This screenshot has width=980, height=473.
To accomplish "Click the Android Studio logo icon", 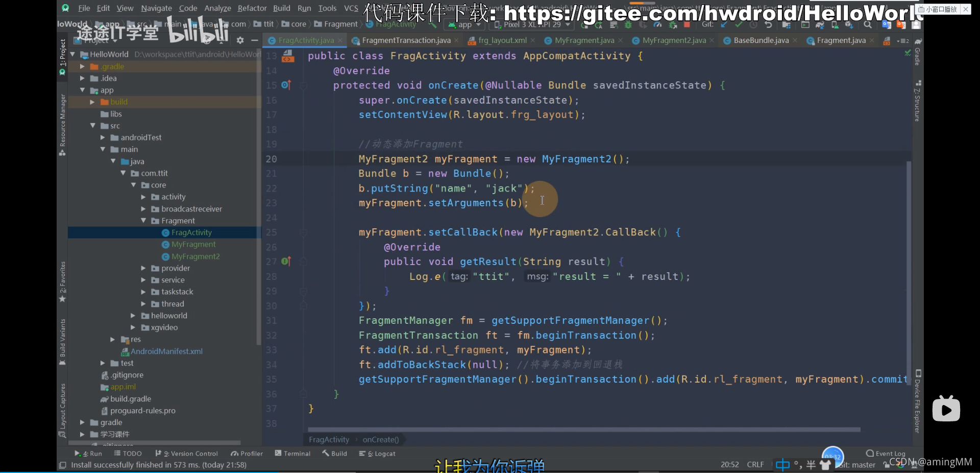I will pos(65,8).
